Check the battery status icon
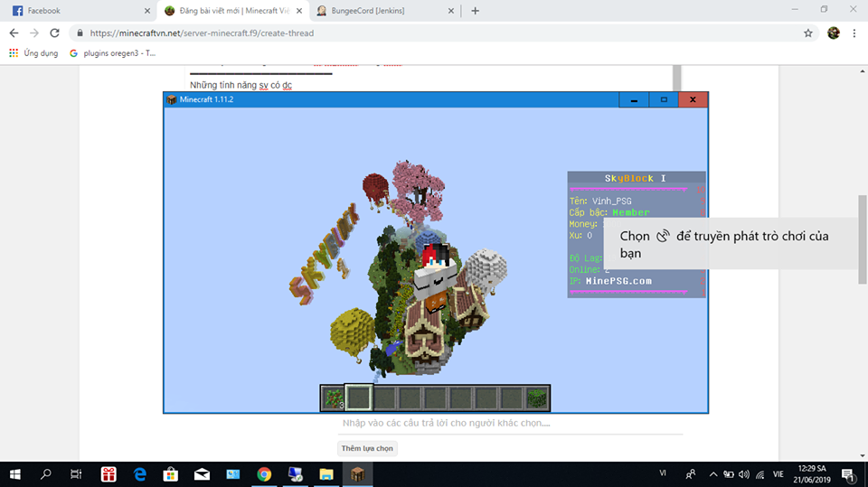 click(729, 474)
